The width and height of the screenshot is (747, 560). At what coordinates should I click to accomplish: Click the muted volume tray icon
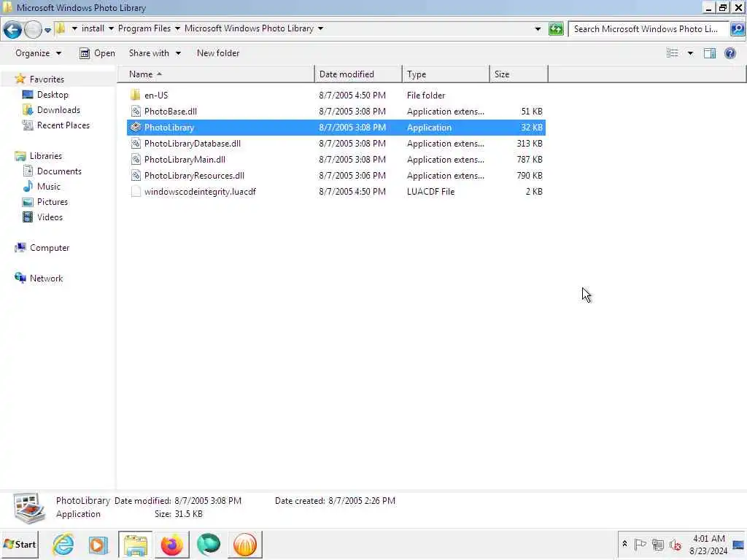(x=675, y=544)
